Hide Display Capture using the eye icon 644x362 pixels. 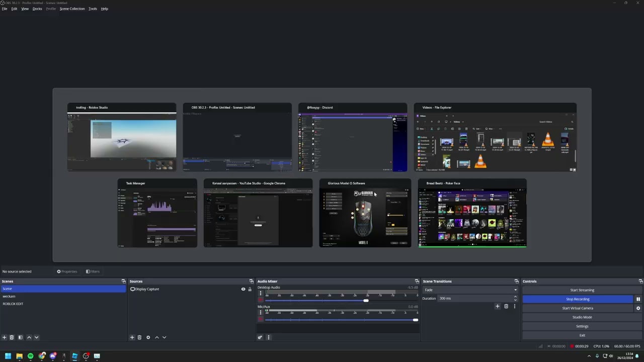click(243, 289)
